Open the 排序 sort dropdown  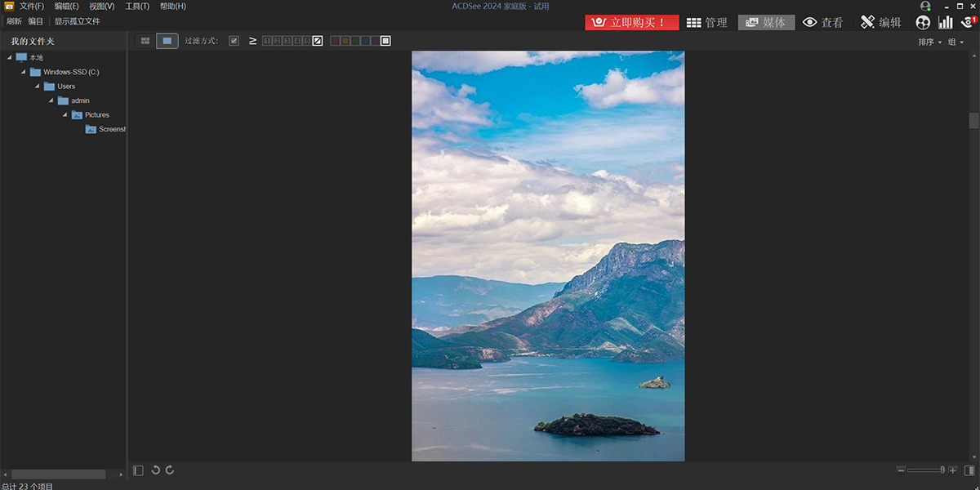[x=929, y=42]
